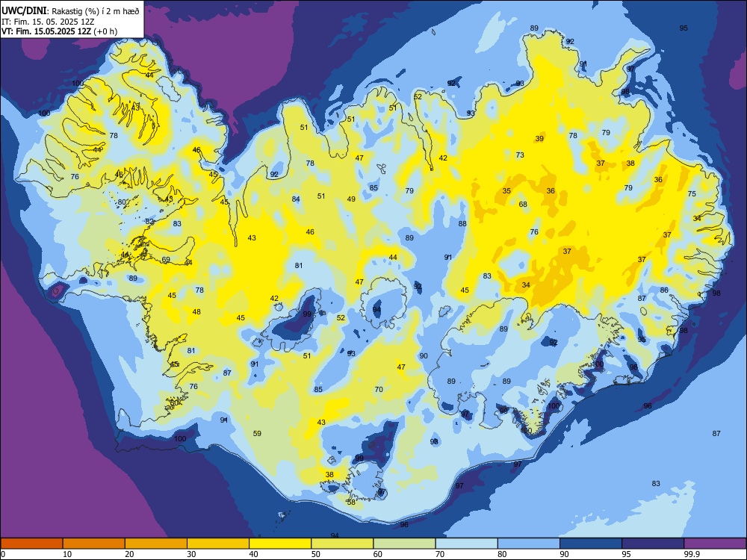This screenshot has height=560, width=747.
Task: Click the '50' legend tick label
Action: [316, 554]
